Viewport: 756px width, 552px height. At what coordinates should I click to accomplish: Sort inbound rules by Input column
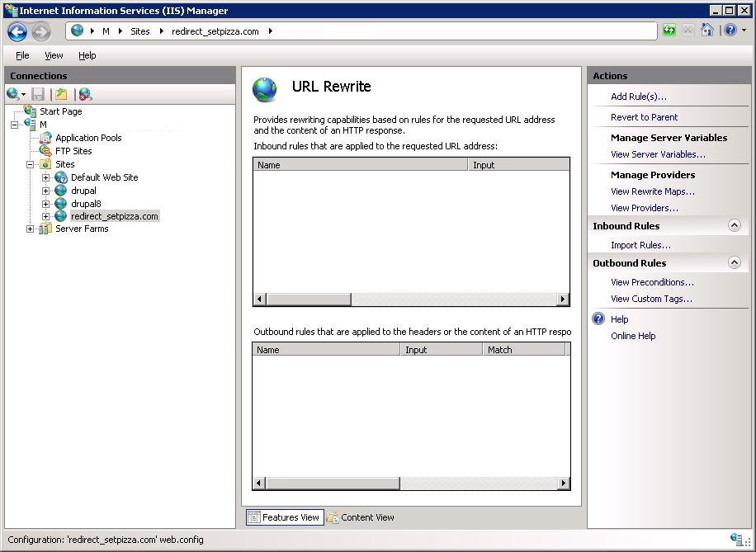tap(519, 165)
